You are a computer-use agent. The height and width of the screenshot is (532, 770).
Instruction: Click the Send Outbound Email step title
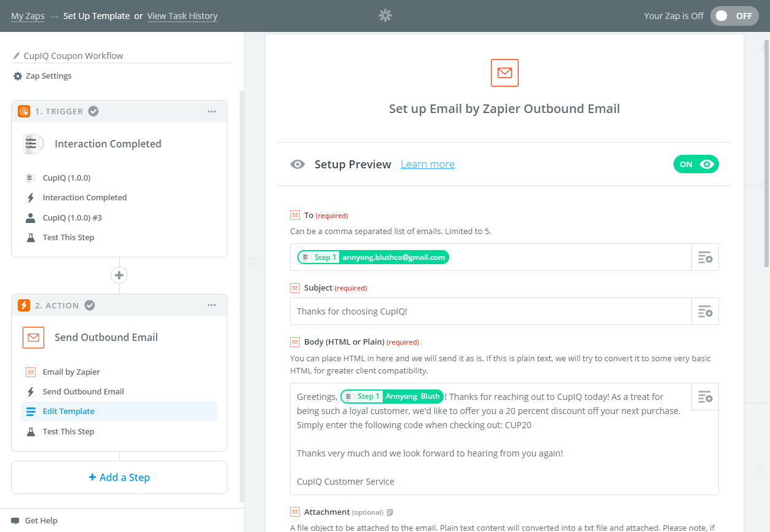point(106,337)
